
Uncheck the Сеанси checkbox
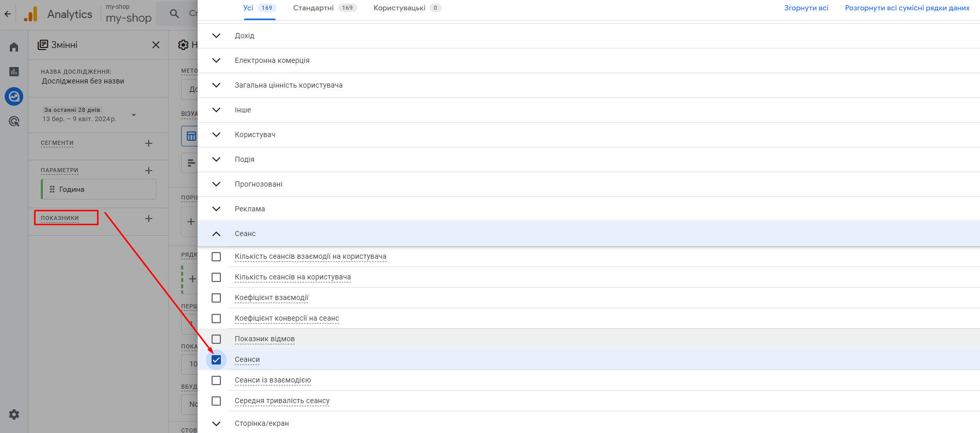(x=216, y=360)
